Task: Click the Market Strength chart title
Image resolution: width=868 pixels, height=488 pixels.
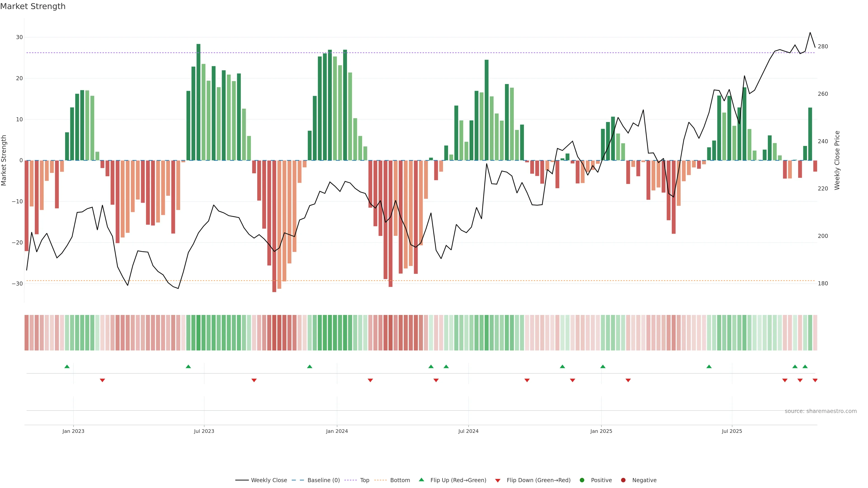Action: coord(33,6)
